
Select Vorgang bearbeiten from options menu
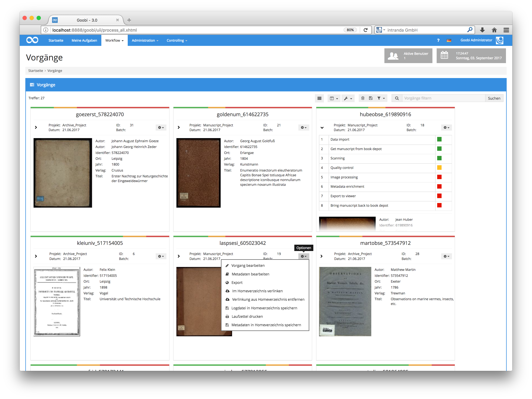point(265,266)
